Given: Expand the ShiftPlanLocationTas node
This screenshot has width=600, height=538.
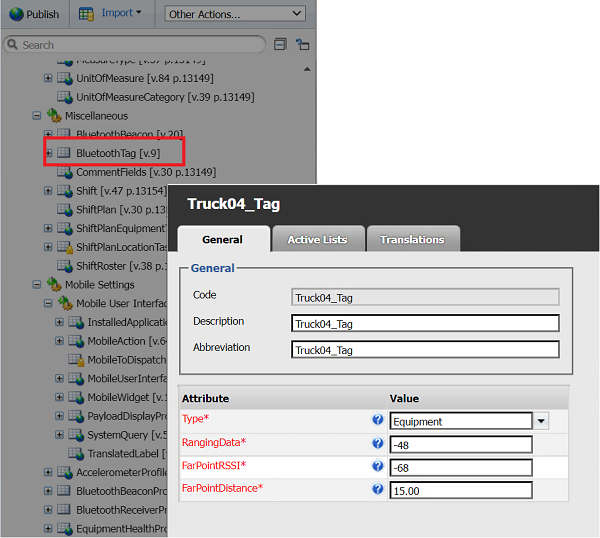Looking at the screenshot, I should pyautogui.click(x=48, y=247).
